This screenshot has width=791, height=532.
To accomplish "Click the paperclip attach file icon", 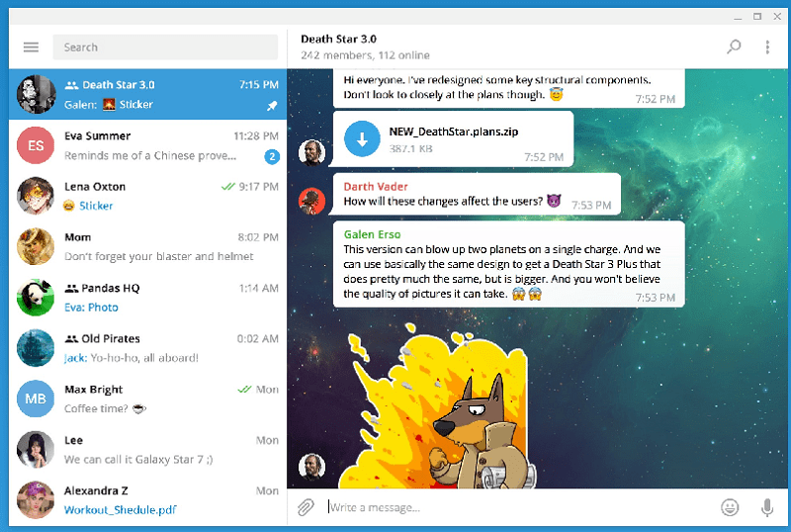I will tap(307, 507).
